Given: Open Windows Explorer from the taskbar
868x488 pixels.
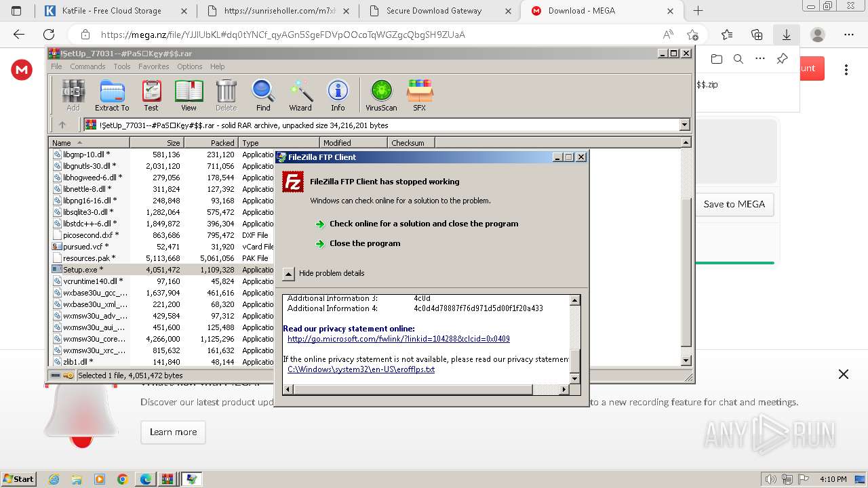Looking at the screenshot, I should (77, 479).
